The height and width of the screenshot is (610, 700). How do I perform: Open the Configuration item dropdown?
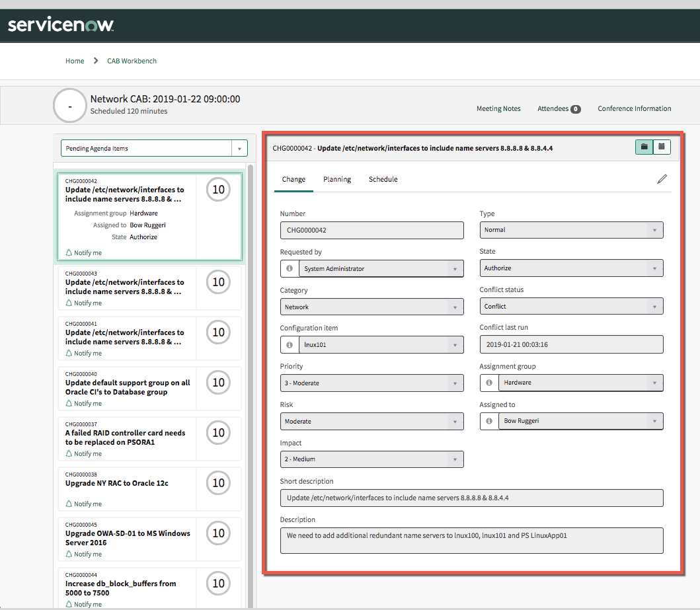381,345
